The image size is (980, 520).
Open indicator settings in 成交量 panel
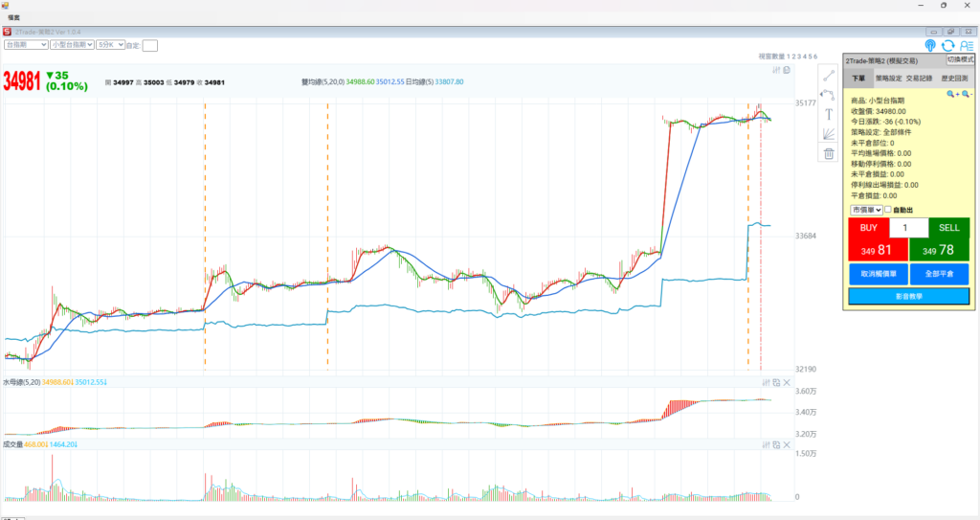pyautogui.click(x=766, y=445)
